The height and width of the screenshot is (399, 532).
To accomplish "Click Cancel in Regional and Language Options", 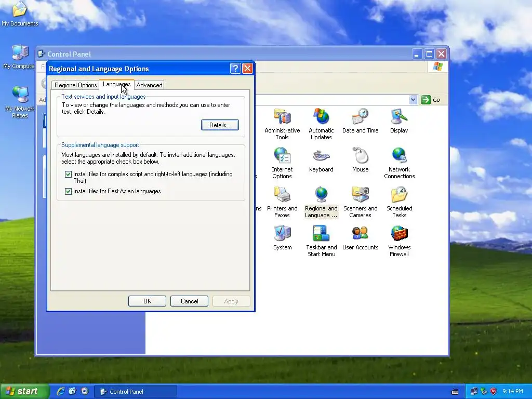I will coord(189,301).
